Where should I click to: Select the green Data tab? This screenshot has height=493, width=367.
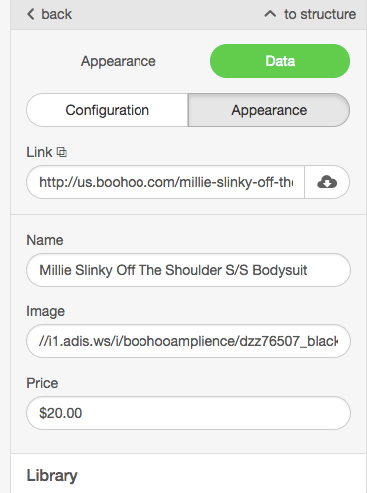point(280,61)
